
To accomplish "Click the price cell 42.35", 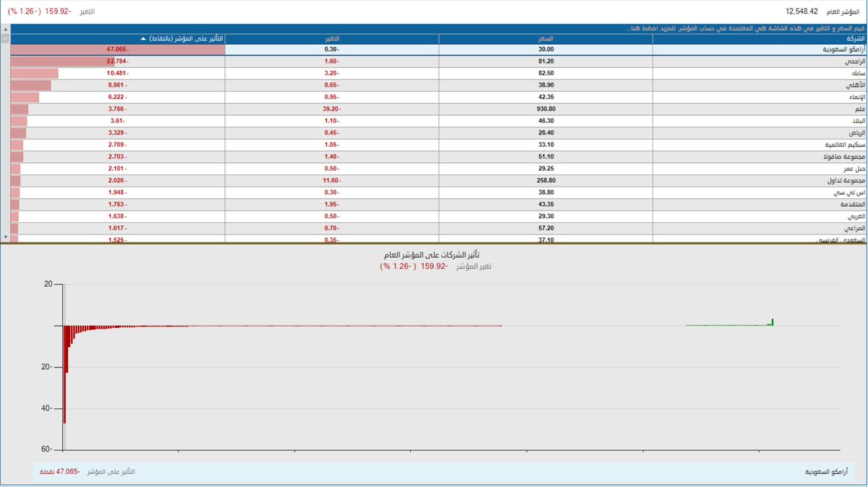I will [x=546, y=97].
